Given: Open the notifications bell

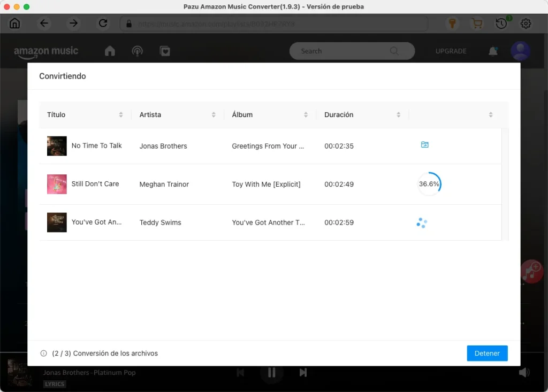Looking at the screenshot, I should [x=493, y=51].
